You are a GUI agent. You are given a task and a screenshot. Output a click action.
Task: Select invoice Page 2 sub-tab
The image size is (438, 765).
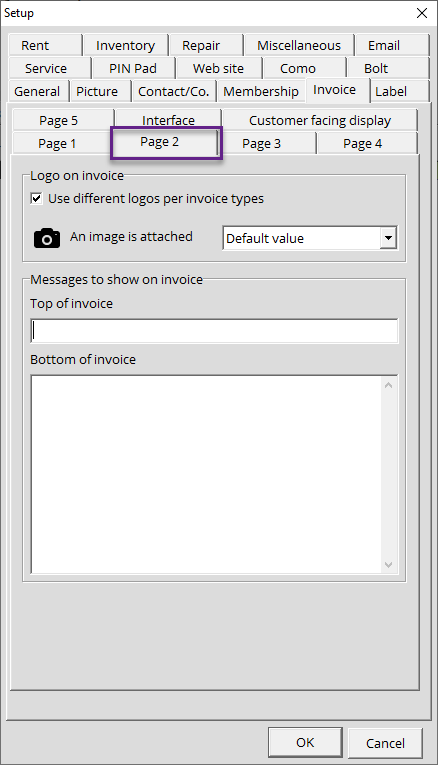click(166, 142)
